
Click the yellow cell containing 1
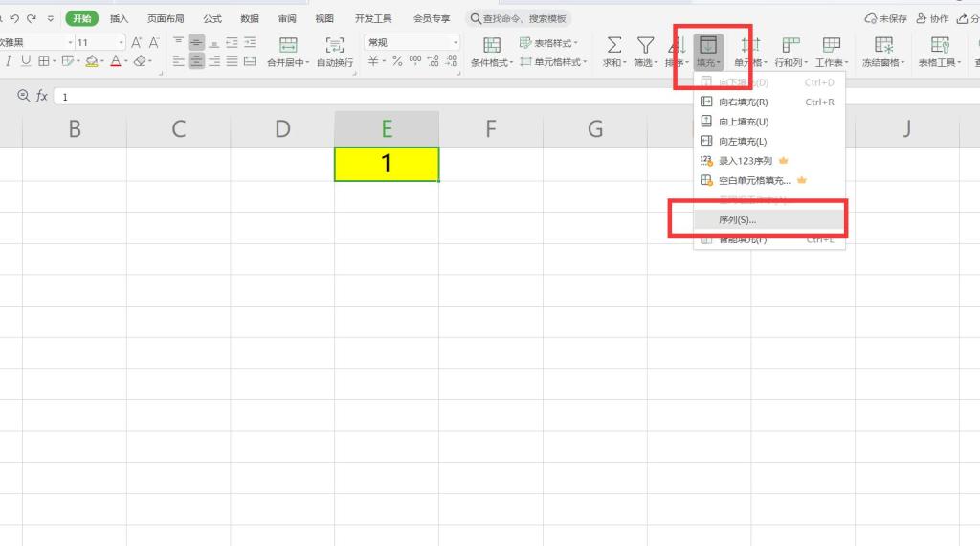387,164
